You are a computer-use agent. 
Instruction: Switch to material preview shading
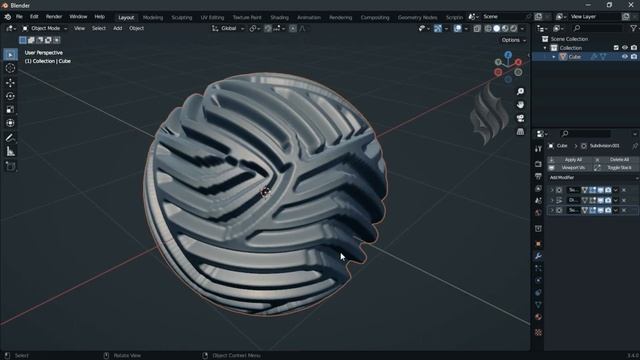(505, 29)
